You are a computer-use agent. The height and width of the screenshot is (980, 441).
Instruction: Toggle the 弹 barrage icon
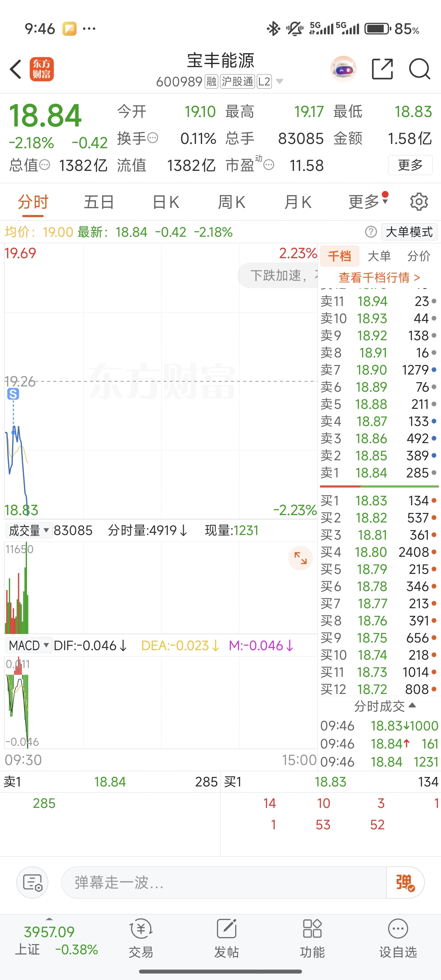coord(405,882)
